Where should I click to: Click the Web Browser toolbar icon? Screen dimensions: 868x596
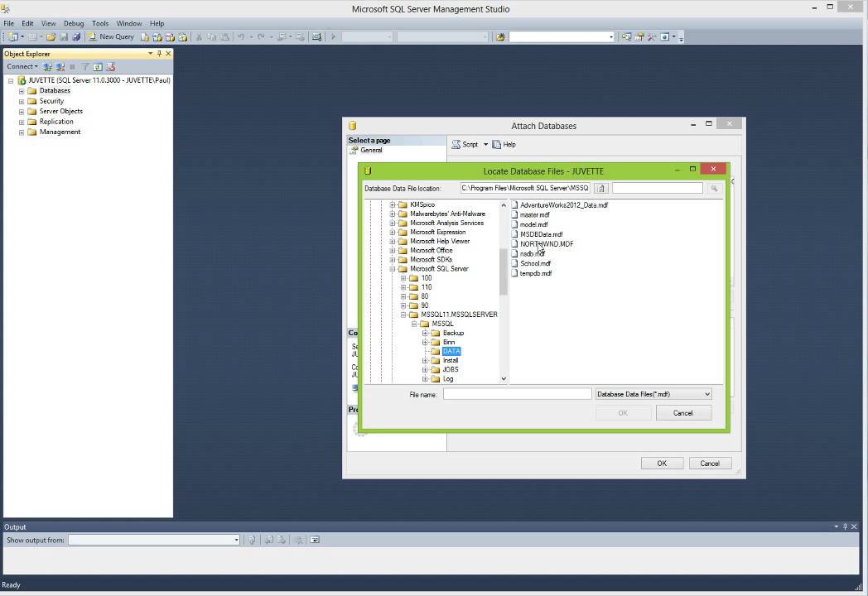[665, 36]
